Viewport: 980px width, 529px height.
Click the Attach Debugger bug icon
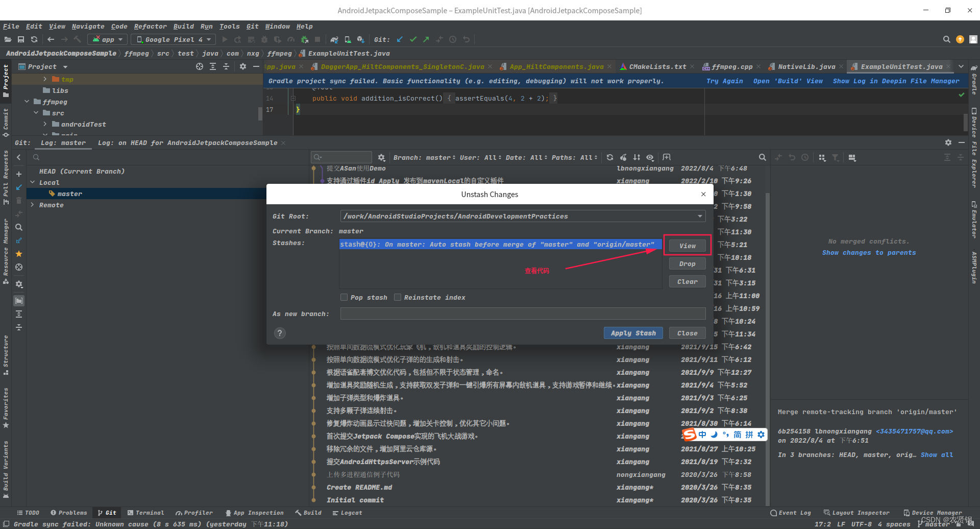305,39
